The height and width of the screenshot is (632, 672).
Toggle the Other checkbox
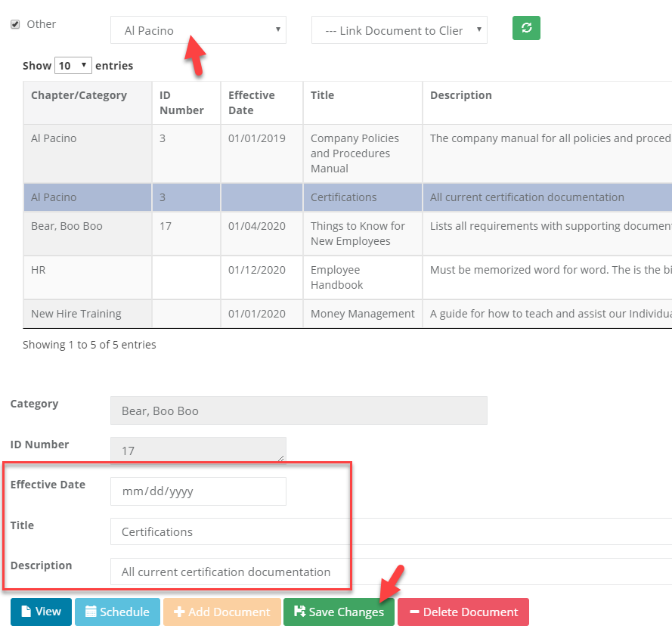(x=15, y=24)
